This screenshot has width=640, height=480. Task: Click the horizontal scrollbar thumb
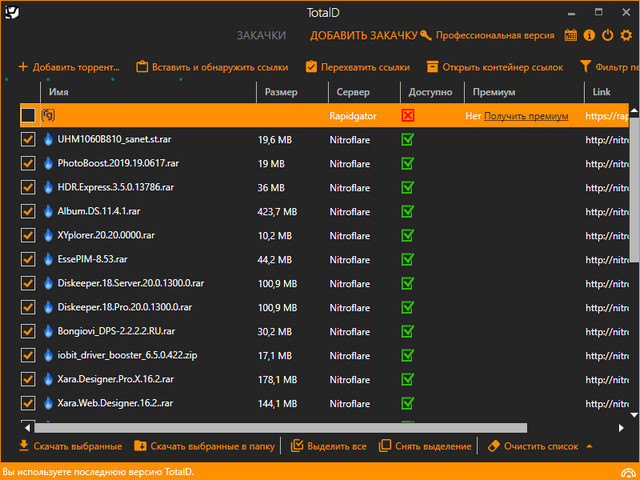[x=281, y=428]
